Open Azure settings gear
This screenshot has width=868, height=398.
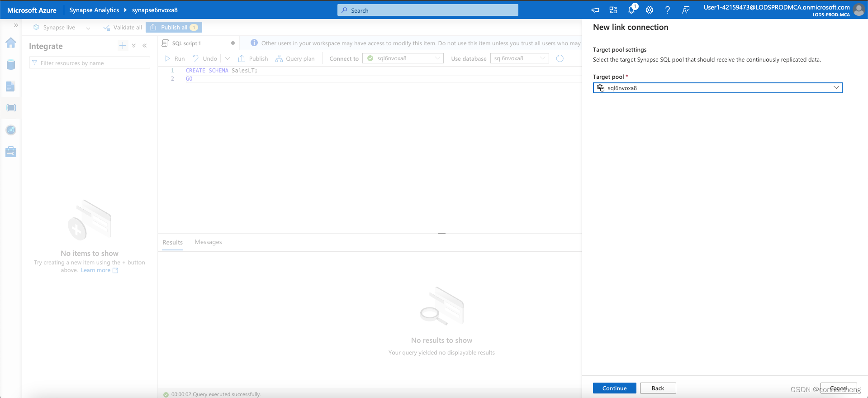click(650, 10)
